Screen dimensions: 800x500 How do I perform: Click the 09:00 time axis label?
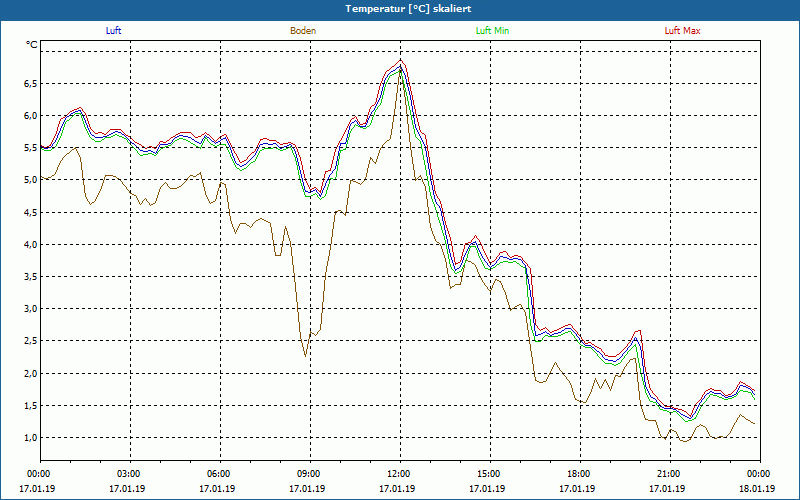coord(311,474)
